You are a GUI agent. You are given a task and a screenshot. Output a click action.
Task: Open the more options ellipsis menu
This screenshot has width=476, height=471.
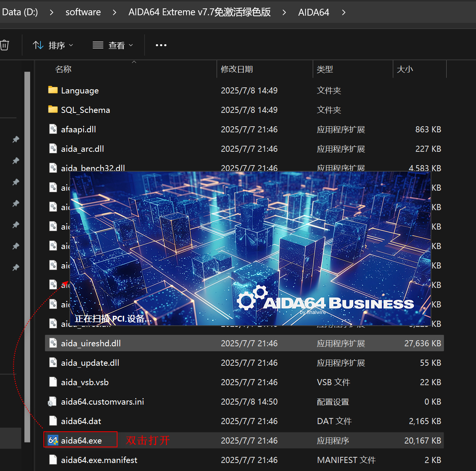(161, 45)
